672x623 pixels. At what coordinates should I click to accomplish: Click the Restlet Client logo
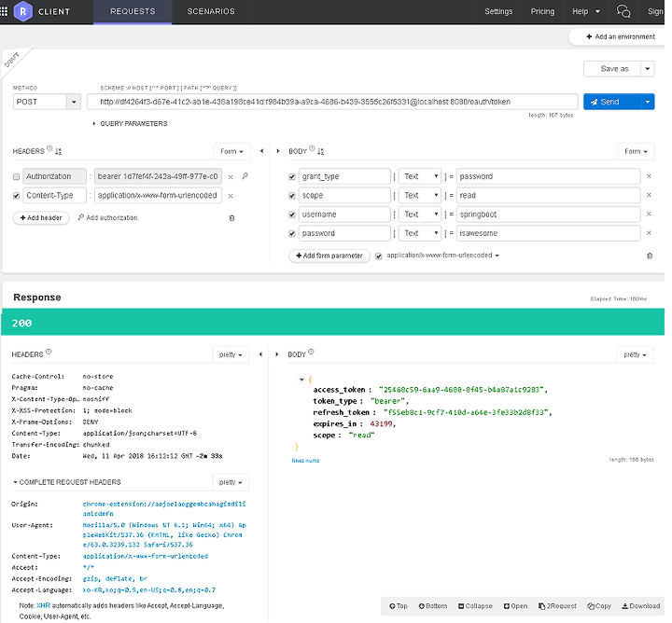pos(23,11)
